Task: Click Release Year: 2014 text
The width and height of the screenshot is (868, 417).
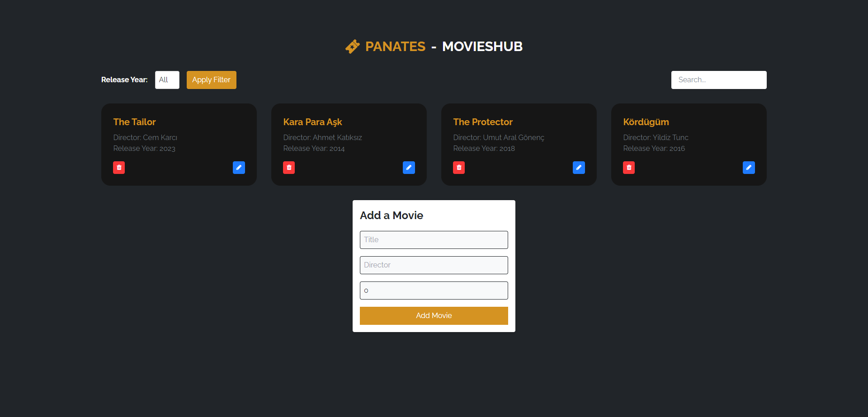Action: click(314, 148)
